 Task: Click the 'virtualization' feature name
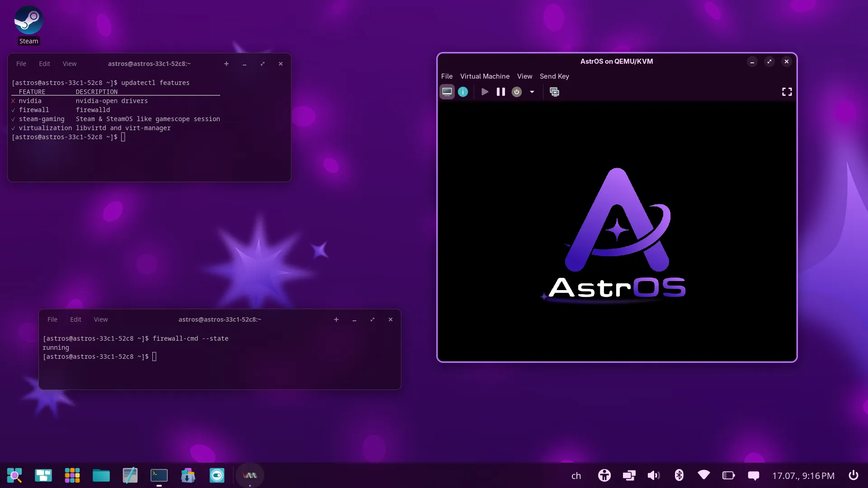pyautogui.click(x=45, y=128)
